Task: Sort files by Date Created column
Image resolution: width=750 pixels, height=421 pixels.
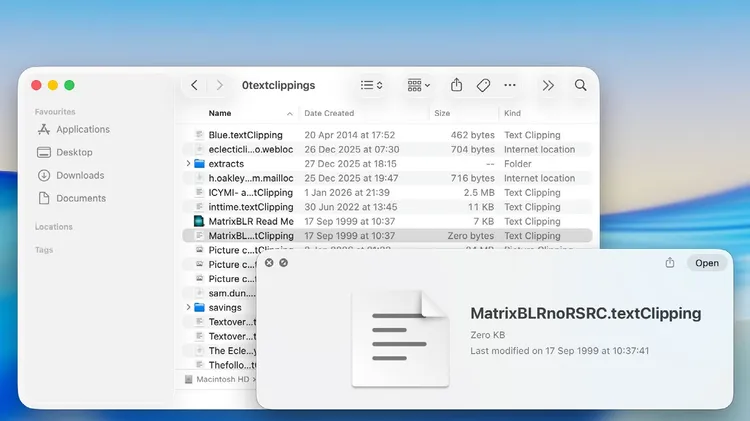Action: (329, 113)
